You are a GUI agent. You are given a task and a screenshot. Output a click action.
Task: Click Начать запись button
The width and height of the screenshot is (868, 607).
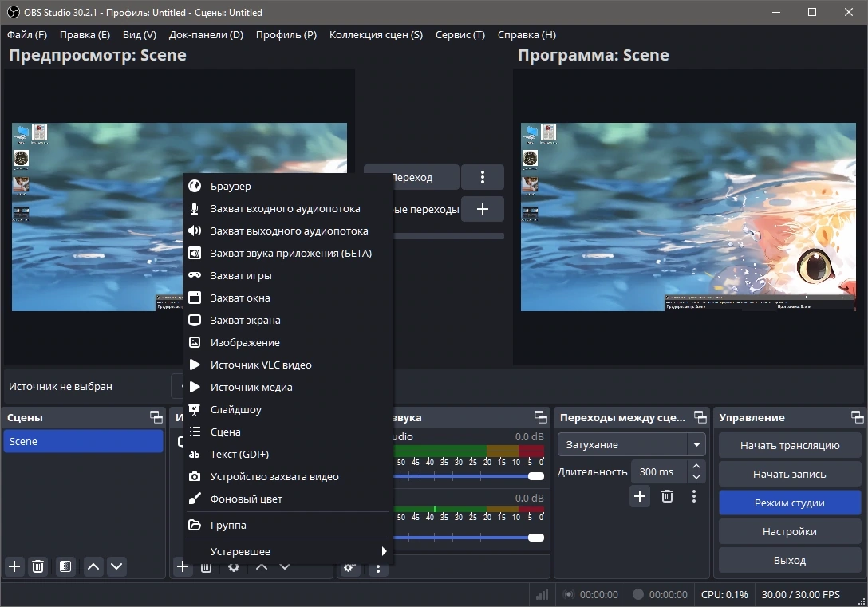(790, 475)
